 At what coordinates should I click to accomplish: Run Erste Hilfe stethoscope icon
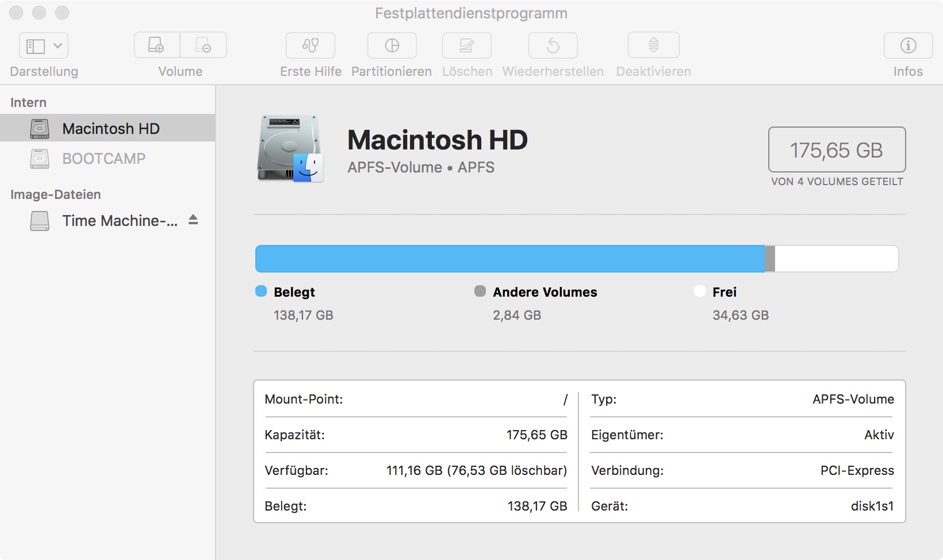(310, 45)
